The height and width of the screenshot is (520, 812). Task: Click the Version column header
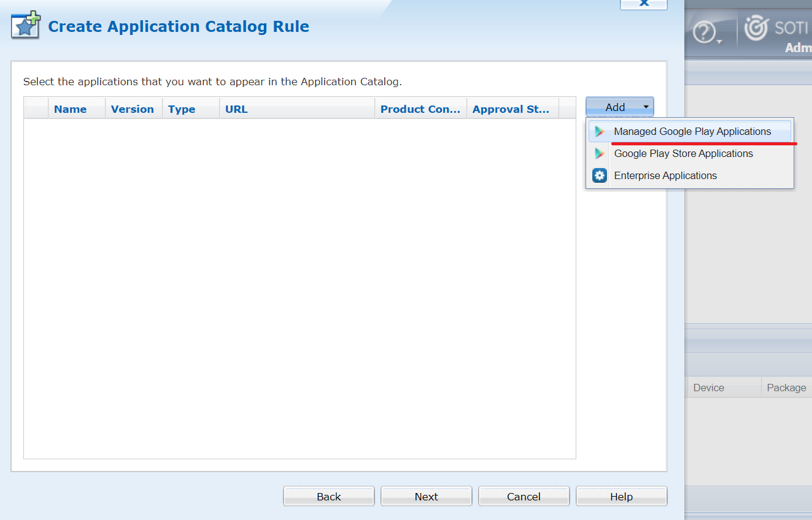point(132,109)
